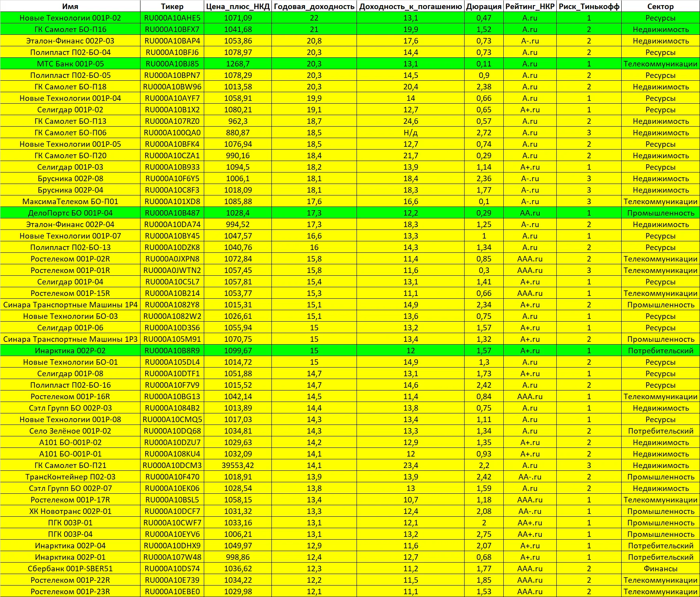
Task: Click ticker "RU000A10BPN7"
Action: 173,75
